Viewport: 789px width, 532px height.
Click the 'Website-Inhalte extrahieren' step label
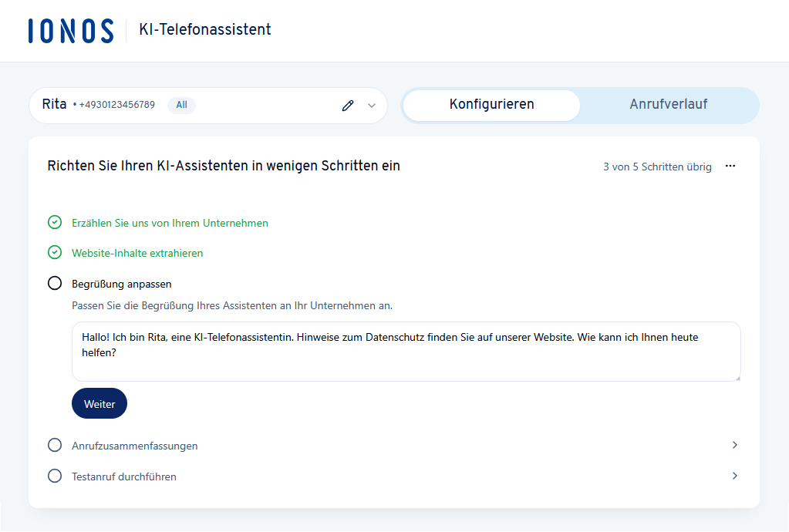coord(136,252)
